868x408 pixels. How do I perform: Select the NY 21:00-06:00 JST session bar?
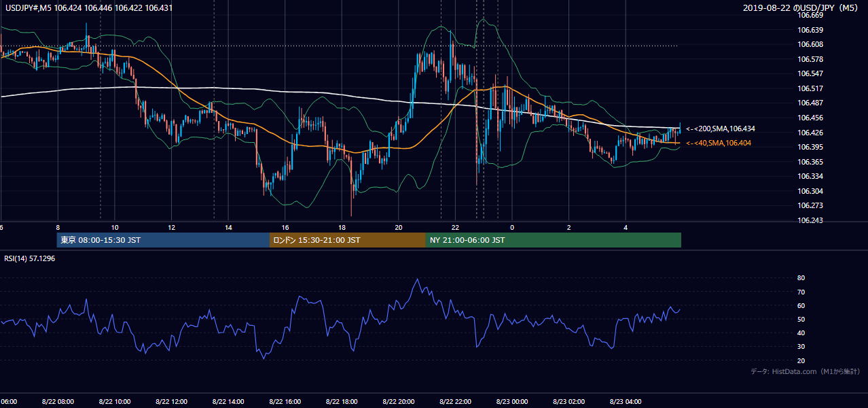[554, 240]
